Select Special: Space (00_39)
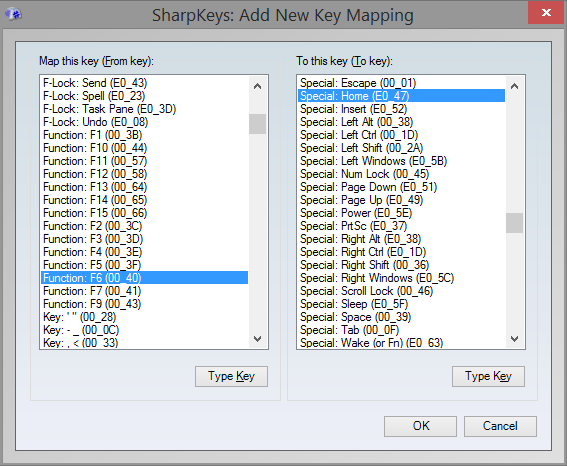This screenshot has height=466, width=567. (x=401, y=317)
